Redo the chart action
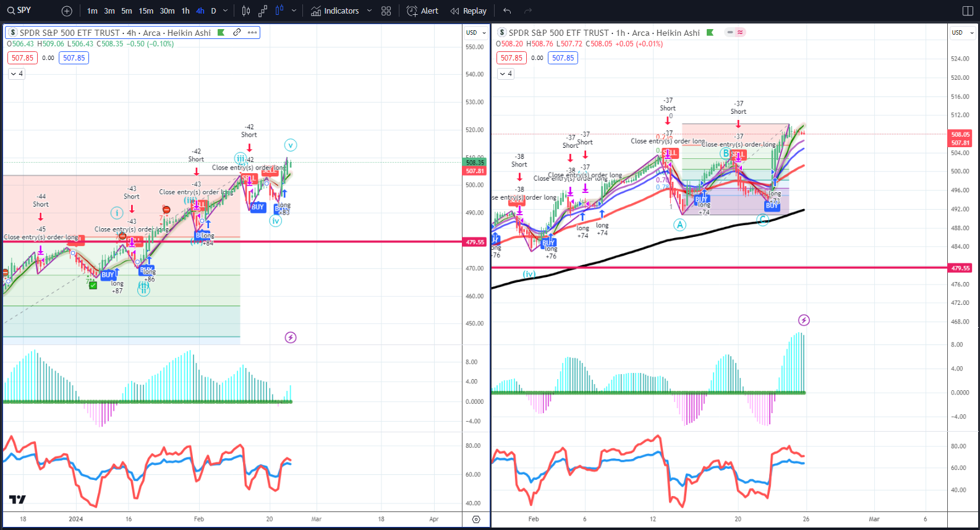The height and width of the screenshot is (530, 980). click(x=528, y=11)
